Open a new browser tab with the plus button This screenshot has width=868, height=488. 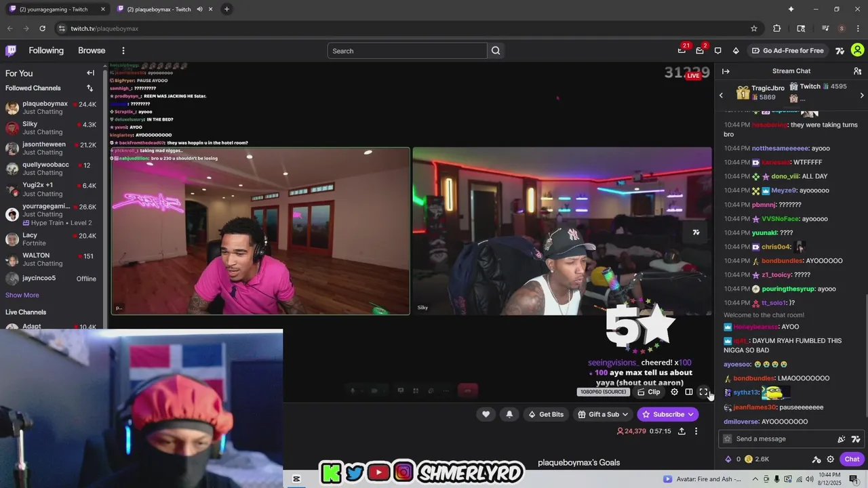(226, 9)
